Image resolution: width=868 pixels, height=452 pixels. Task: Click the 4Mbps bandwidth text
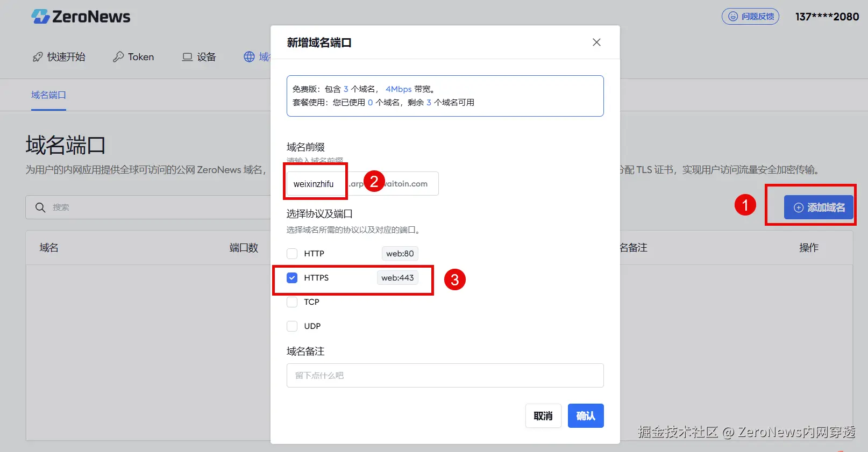coord(399,89)
